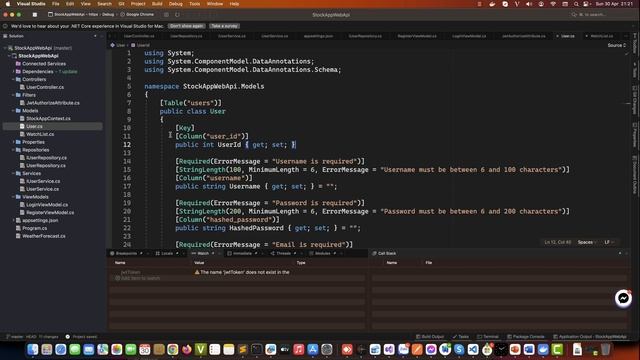The image size is (640, 360).
Task: Open the Source view selector
Action: click(616, 45)
